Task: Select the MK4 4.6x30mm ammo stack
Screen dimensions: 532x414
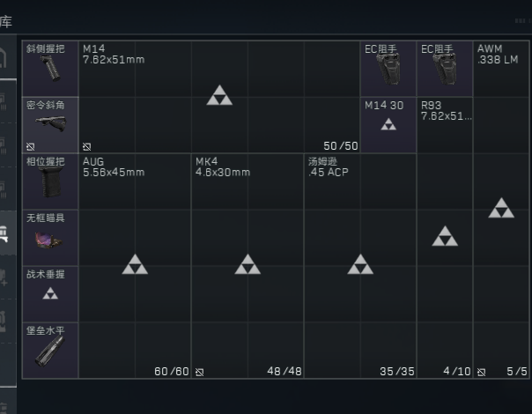Action: pos(248,266)
